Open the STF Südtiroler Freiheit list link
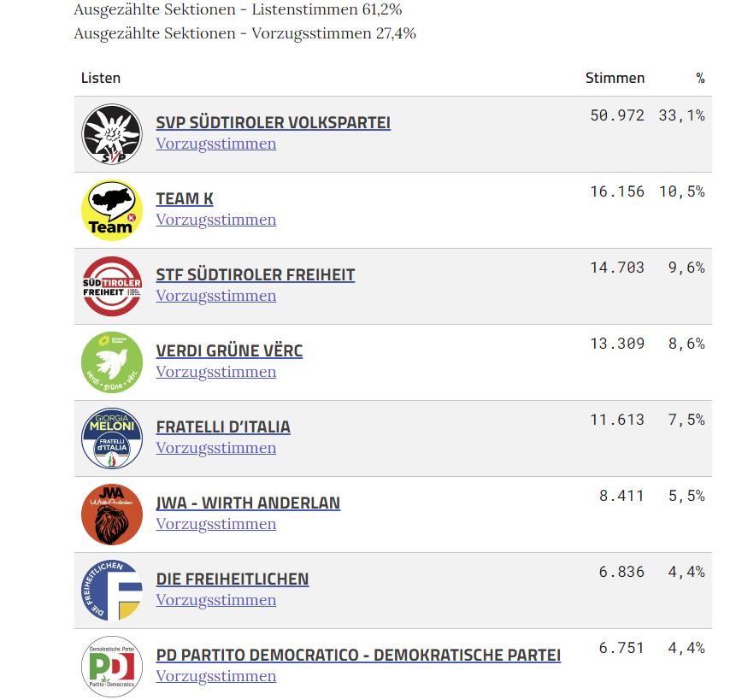The width and height of the screenshot is (730, 700). pyautogui.click(x=255, y=274)
